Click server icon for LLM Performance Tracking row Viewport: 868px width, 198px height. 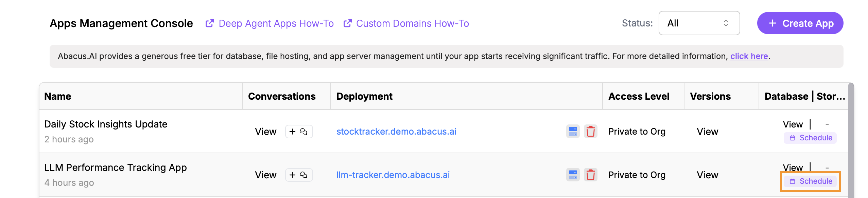(x=573, y=175)
